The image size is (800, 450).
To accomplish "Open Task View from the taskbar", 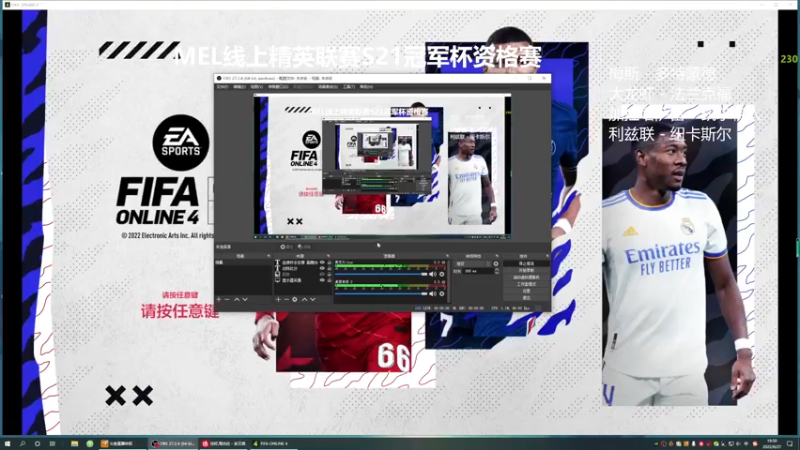I will 52,443.
